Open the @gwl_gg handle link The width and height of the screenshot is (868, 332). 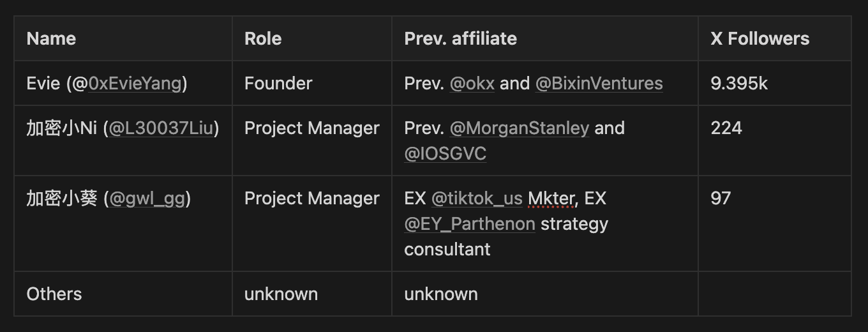pos(147,199)
